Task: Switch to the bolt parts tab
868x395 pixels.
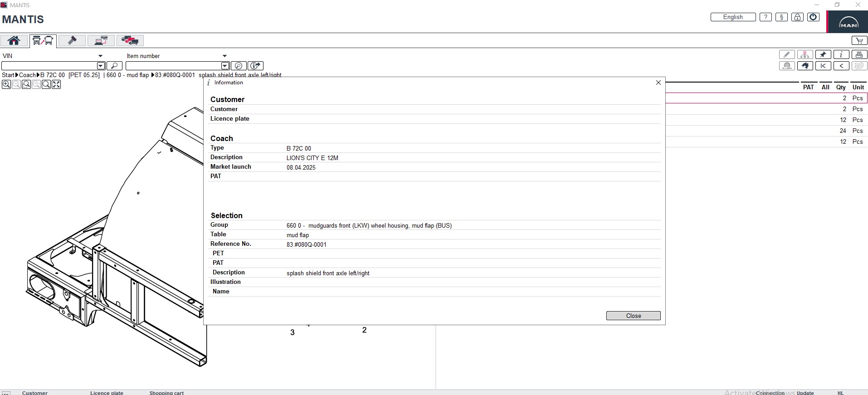Action: pyautogui.click(x=72, y=41)
